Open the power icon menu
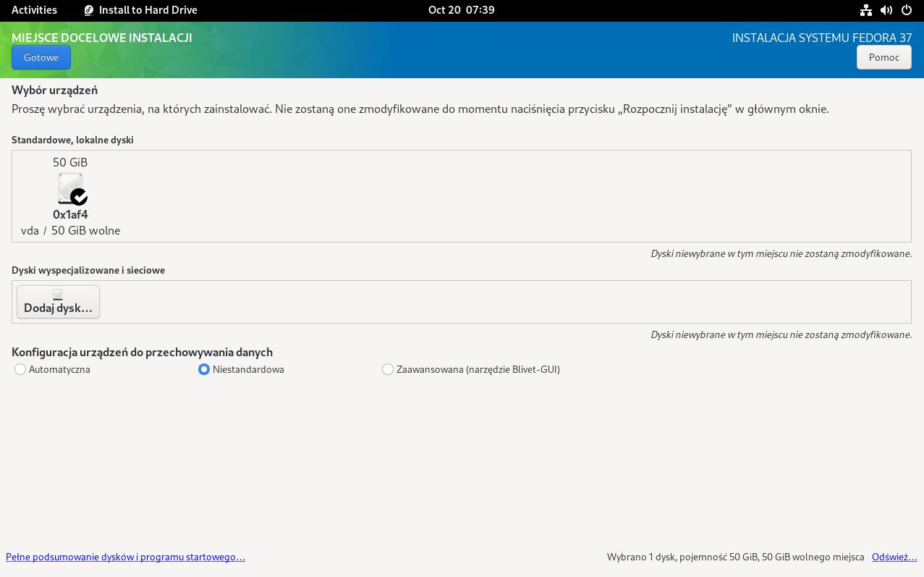The height and width of the screenshot is (577, 924). coord(907,10)
